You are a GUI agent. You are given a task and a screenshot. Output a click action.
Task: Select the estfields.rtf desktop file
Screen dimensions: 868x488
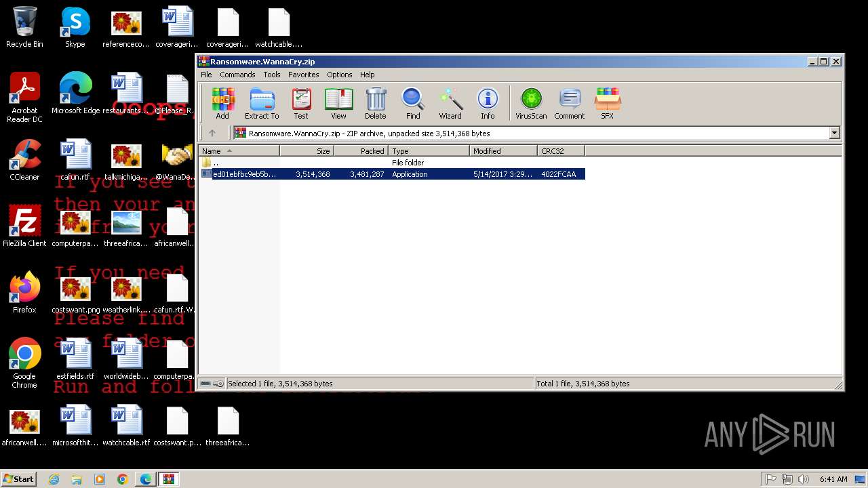pos(75,359)
